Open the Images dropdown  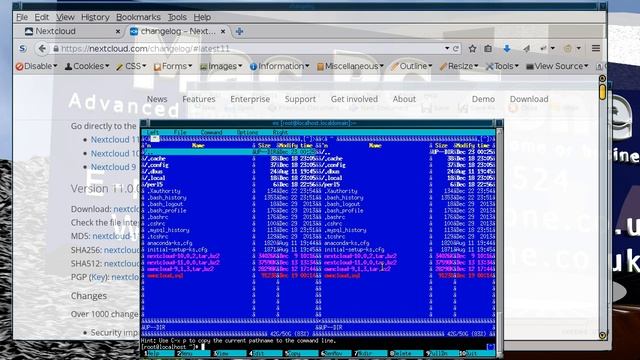coord(221,66)
